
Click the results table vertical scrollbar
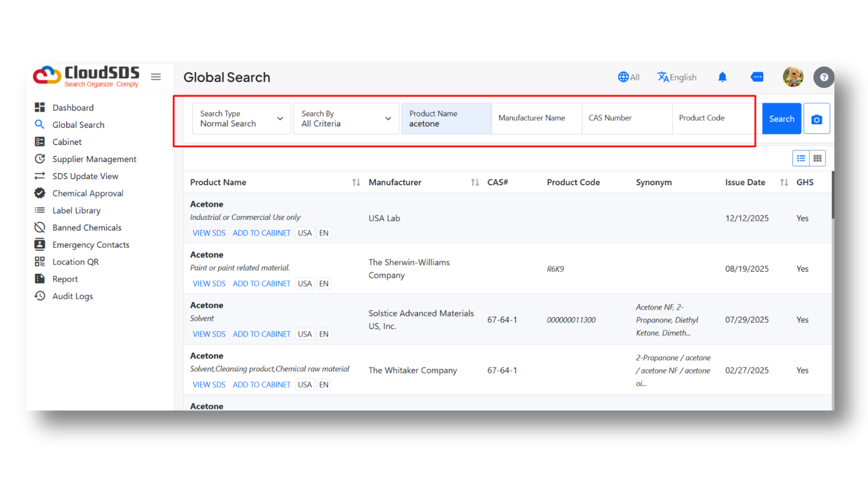[x=833, y=195]
